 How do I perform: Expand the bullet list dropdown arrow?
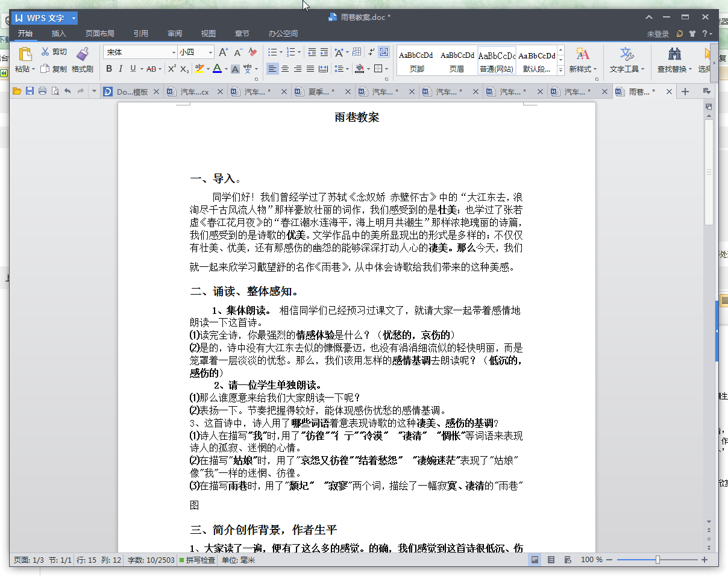[x=281, y=52]
